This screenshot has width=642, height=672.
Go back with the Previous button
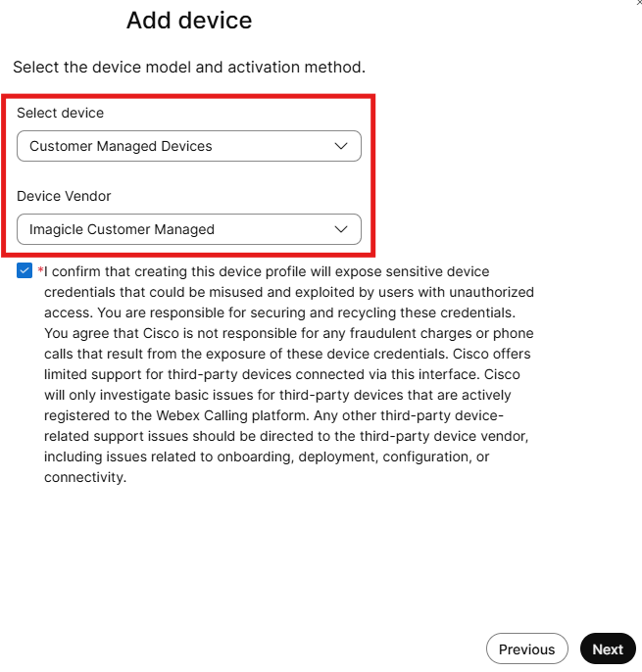527,648
